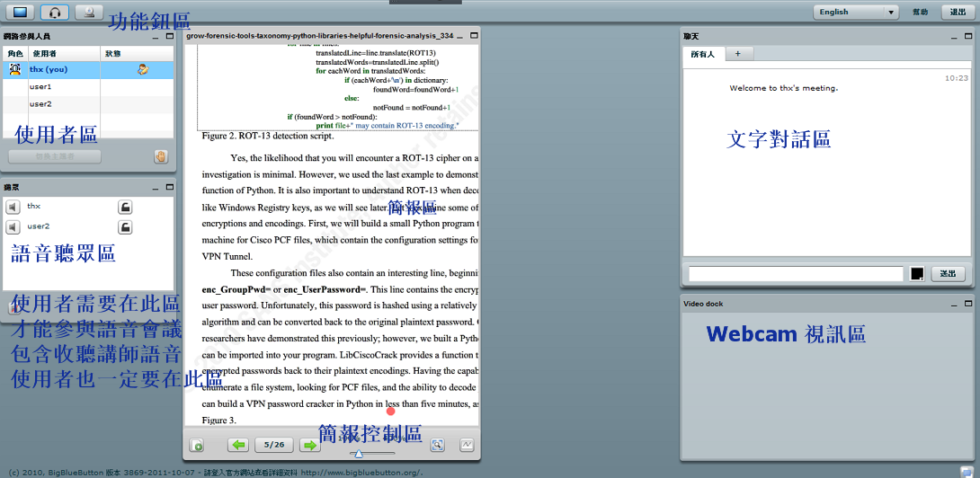
Task: Click the layout icon at the bottom-right corner
Action: coord(965,471)
